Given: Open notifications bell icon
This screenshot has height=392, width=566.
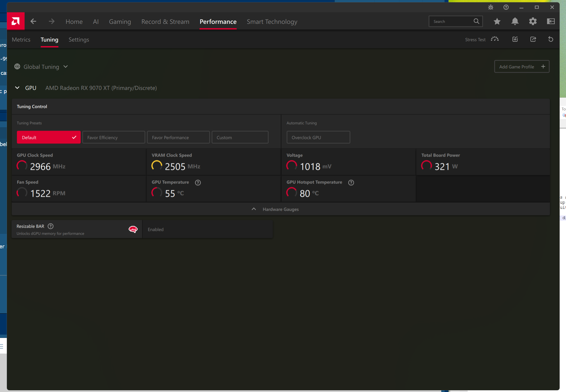Looking at the screenshot, I should pyautogui.click(x=515, y=21).
